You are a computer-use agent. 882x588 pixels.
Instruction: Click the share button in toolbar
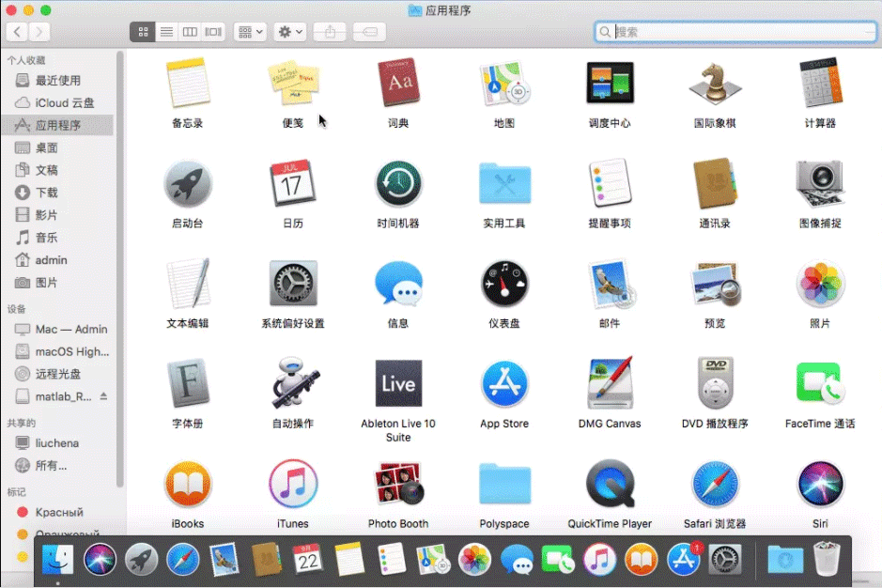(329, 32)
